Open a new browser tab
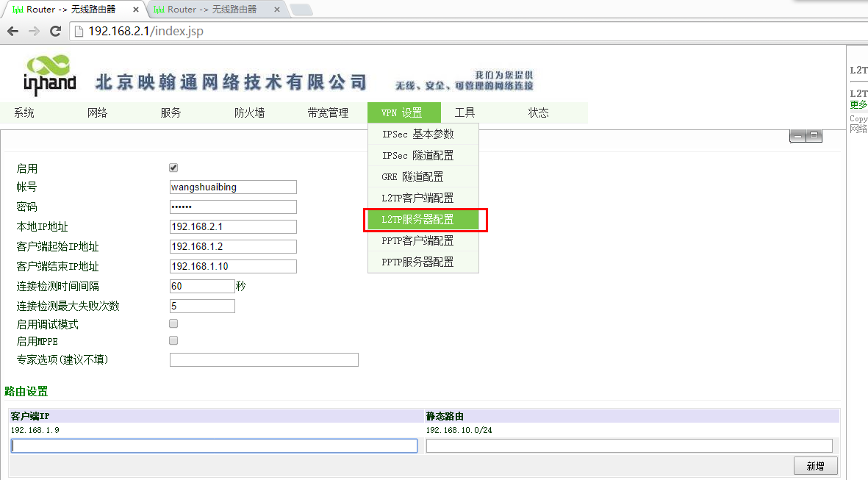868x480 pixels. (x=301, y=10)
